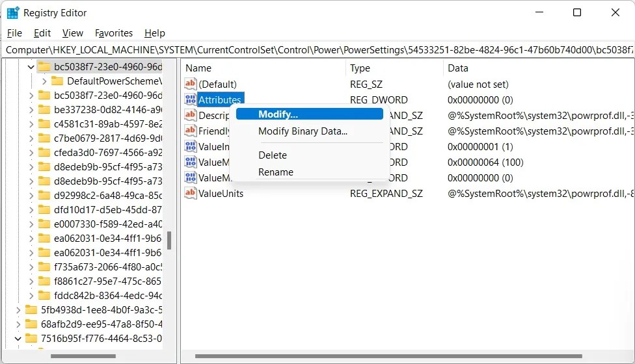Expand the be337238-0d82-4146 key
Image resolution: width=635 pixels, height=364 pixels.
point(31,110)
